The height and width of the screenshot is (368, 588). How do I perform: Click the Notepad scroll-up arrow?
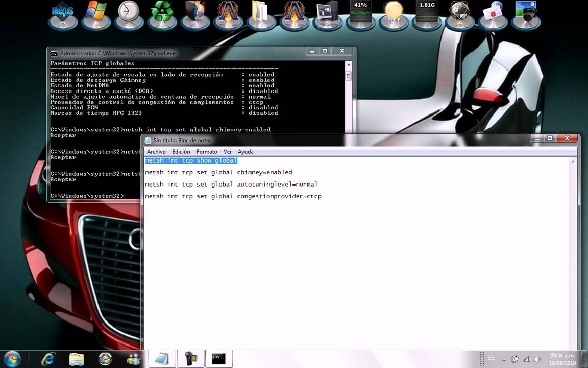(x=573, y=162)
